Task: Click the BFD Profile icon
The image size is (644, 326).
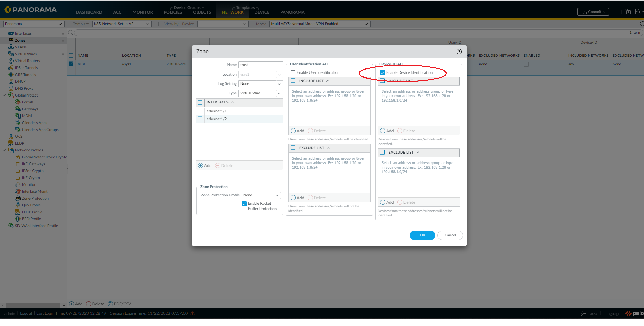Action: point(18,219)
